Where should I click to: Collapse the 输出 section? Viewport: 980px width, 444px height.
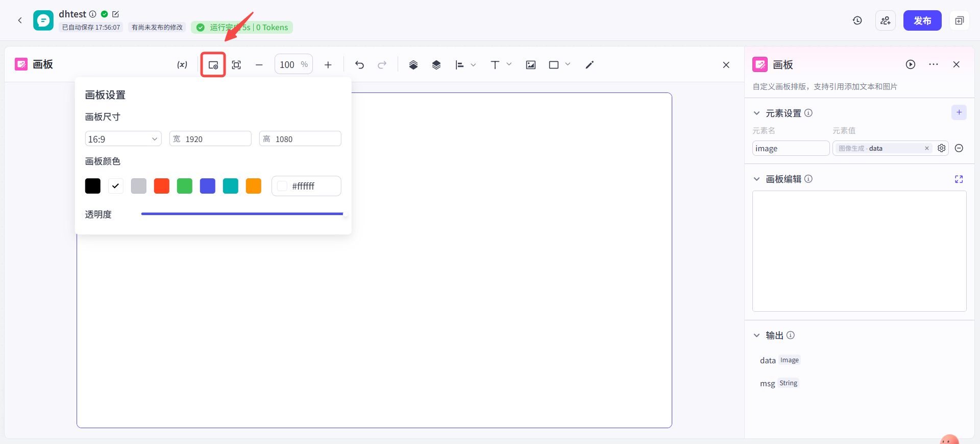757,336
